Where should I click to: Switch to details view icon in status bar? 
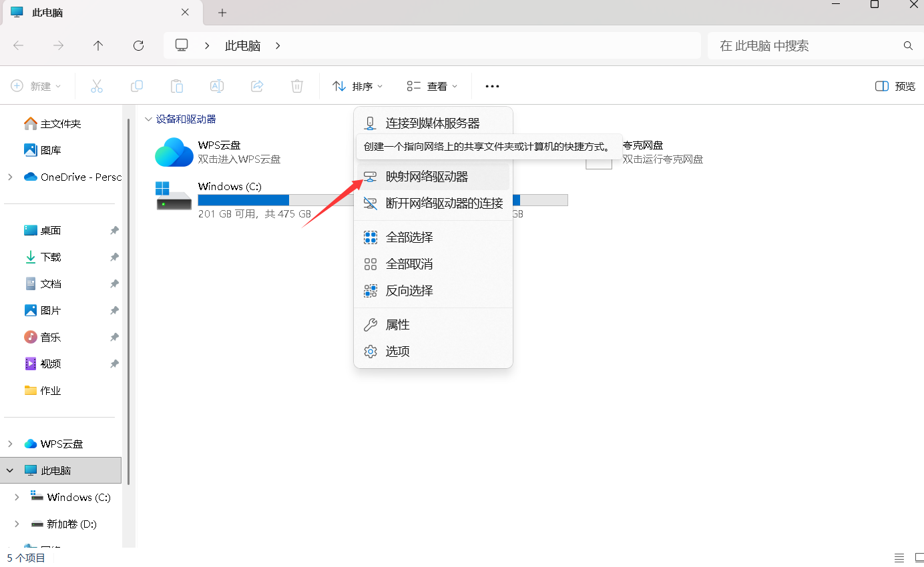(x=899, y=558)
